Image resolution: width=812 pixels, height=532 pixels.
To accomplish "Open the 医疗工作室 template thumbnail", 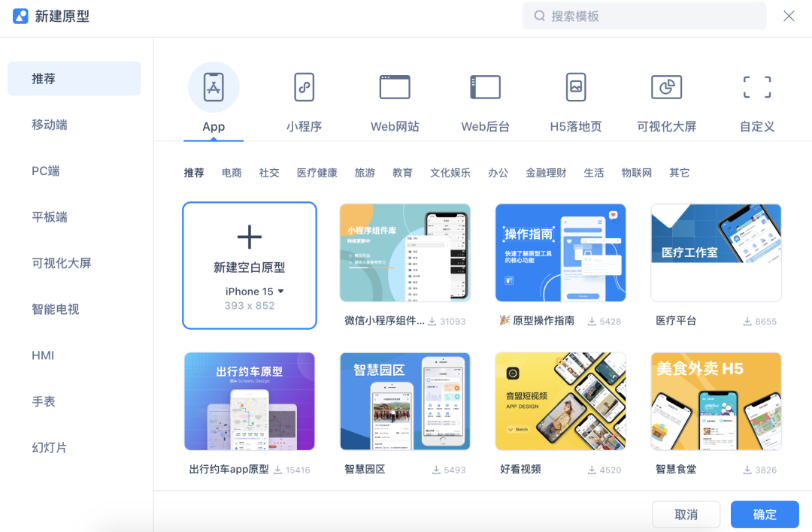I will click(x=716, y=252).
